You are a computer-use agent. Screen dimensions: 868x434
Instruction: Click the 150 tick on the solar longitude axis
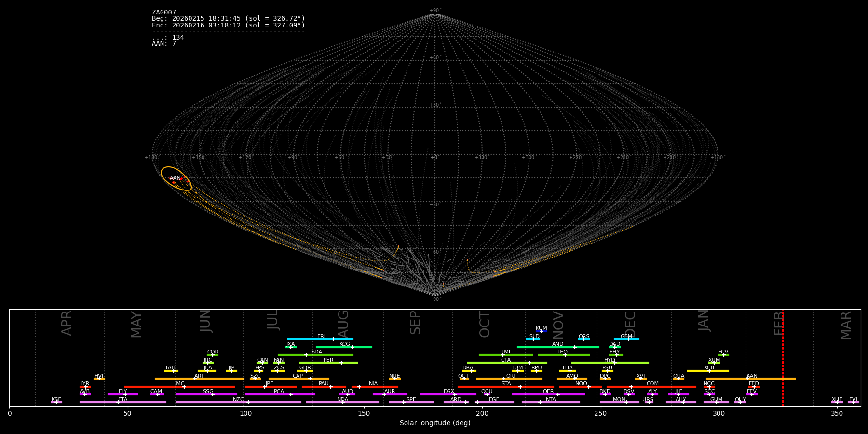click(364, 413)
